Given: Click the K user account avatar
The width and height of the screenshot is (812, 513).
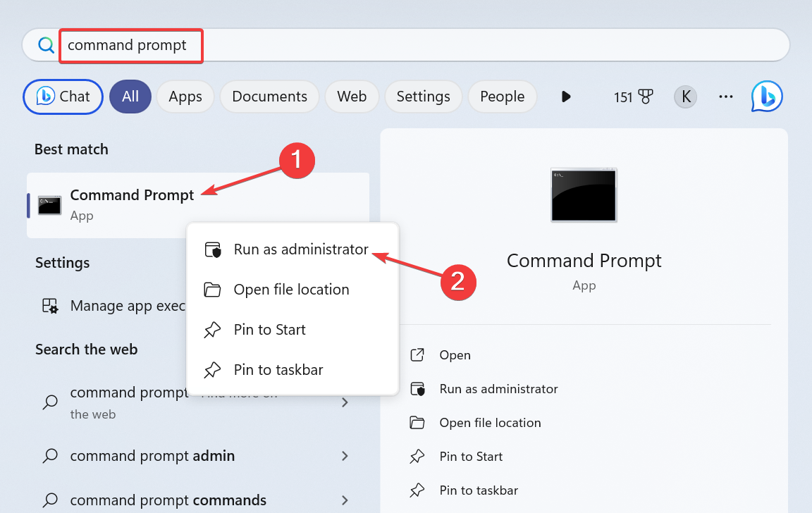Looking at the screenshot, I should pos(685,97).
